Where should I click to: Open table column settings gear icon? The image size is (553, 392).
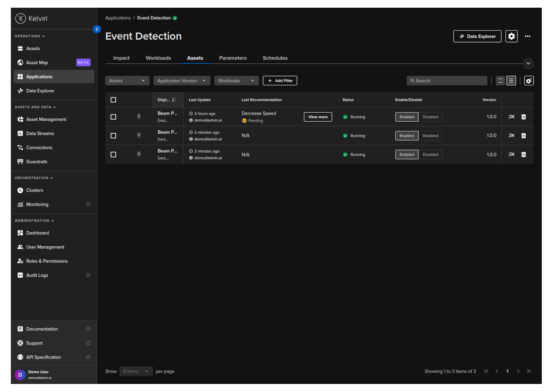pyautogui.click(x=528, y=81)
